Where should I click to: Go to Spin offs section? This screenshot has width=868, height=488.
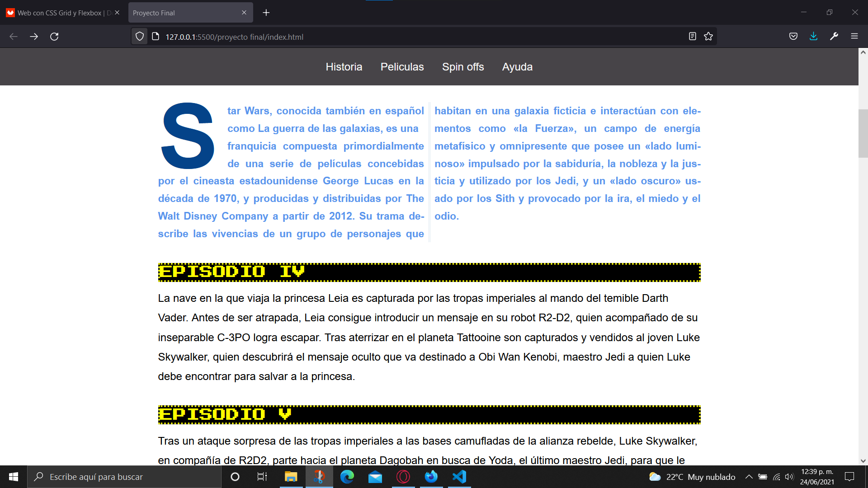tap(463, 67)
